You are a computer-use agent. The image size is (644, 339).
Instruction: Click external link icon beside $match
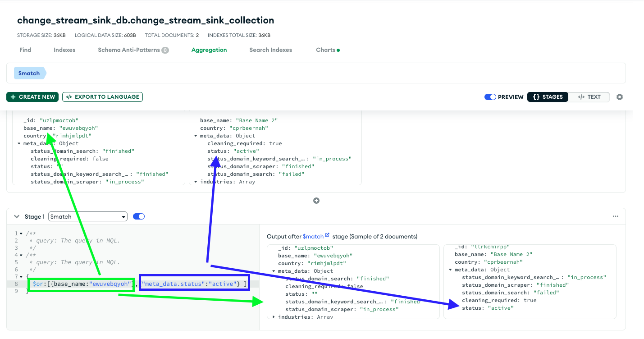tap(327, 236)
